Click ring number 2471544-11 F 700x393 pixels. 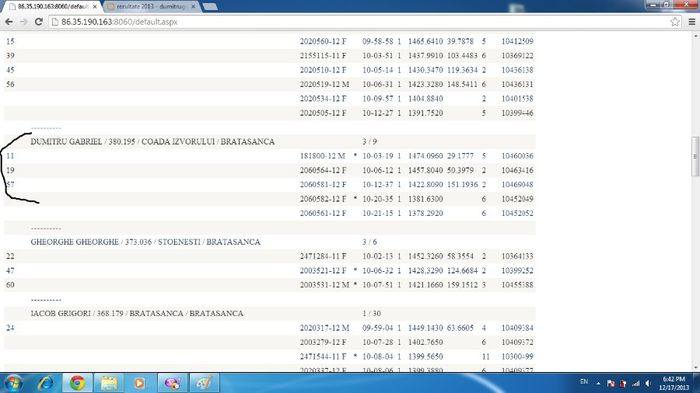323,356
